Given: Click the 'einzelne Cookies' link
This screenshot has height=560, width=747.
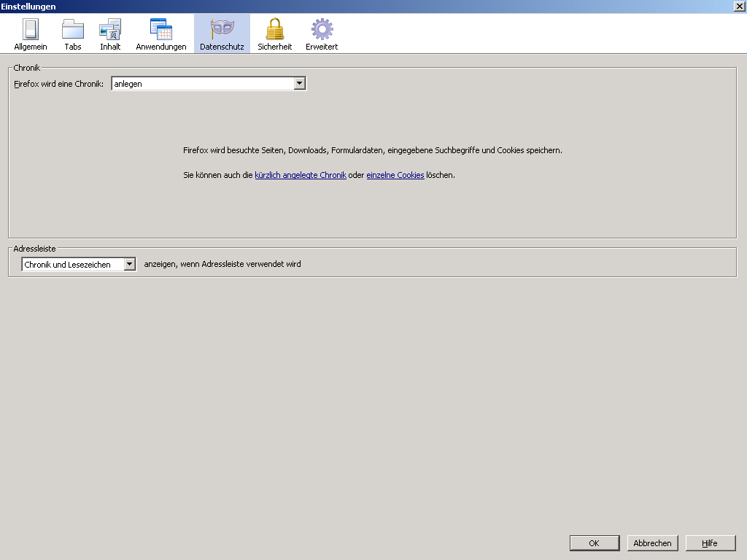Looking at the screenshot, I should (395, 175).
